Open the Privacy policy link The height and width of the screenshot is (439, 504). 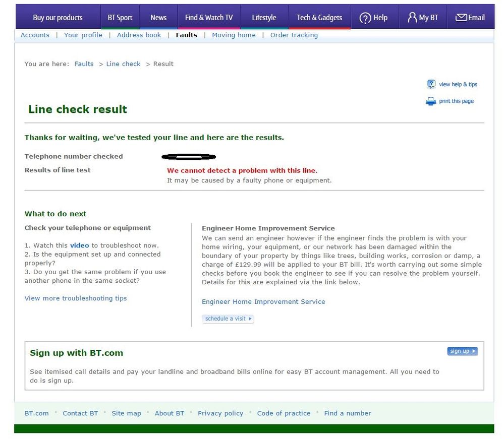220,413
